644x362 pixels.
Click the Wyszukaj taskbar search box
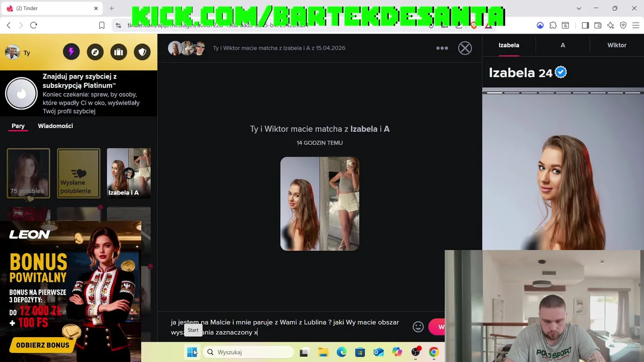point(249,352)
